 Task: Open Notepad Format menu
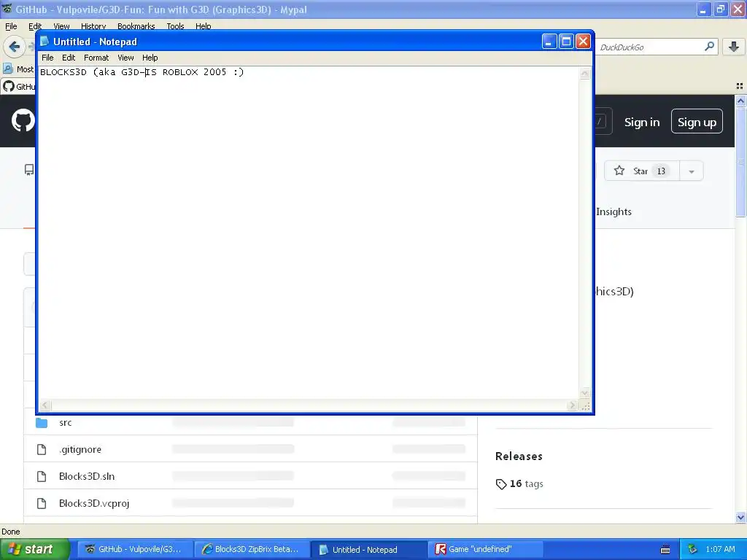96,58
